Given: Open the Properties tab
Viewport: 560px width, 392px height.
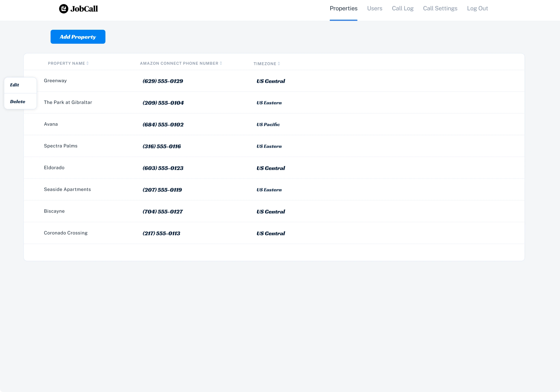Looking at the screenshot, I should (343, 8).
